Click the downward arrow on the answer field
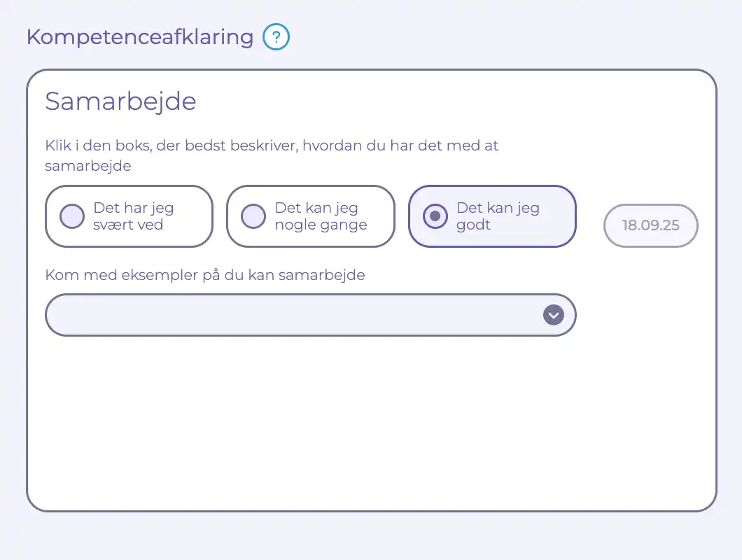 (x=553, y=315)
